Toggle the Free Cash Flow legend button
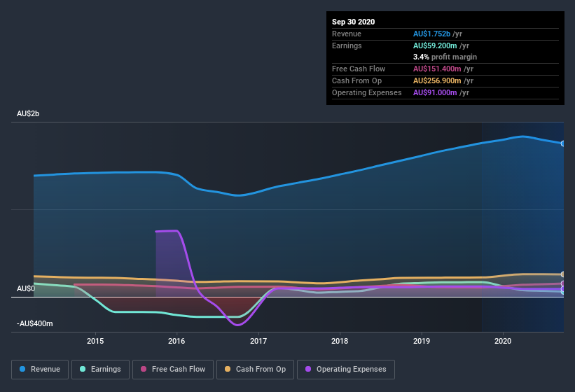The image size is (575, 392). tap(173, 370)
